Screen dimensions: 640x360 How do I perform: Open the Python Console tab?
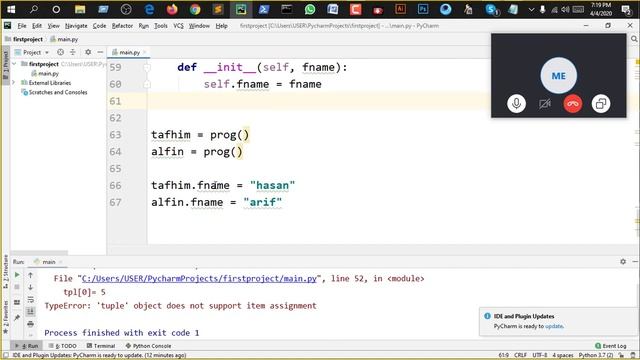click(x=149, y=346)
